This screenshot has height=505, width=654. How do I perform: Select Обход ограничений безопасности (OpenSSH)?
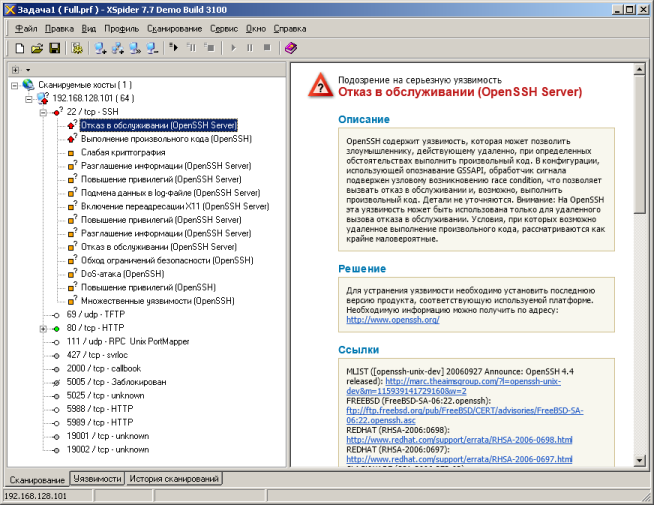point(167,261)
